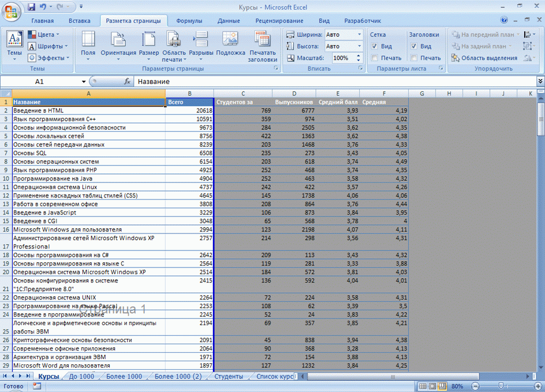Click the formula bar input showing Название
This screenshot has width=545, height=392.
[335, 81]
